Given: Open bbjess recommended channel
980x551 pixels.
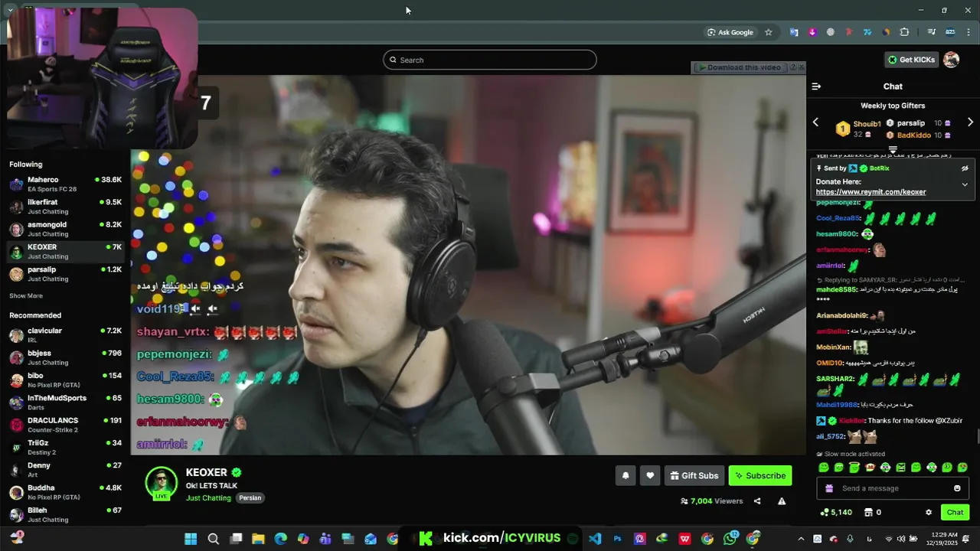Looking at the screenshot, I should pos(65,357).
